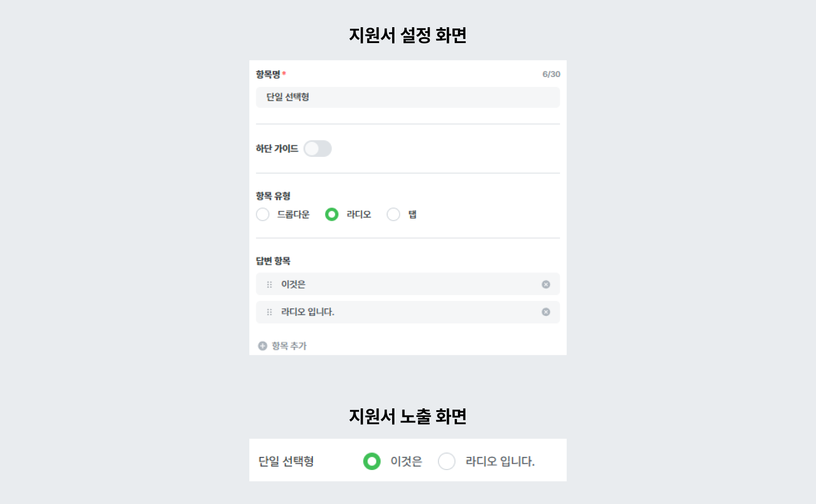Click the plus icon next to 항목 추가

(x=262, y=345)
